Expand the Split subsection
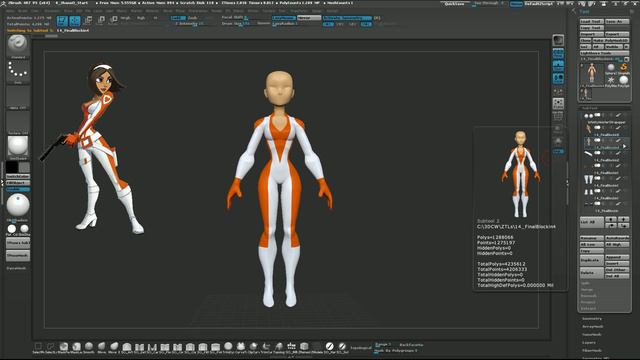 pyautogui.click(x=586, y=283)
